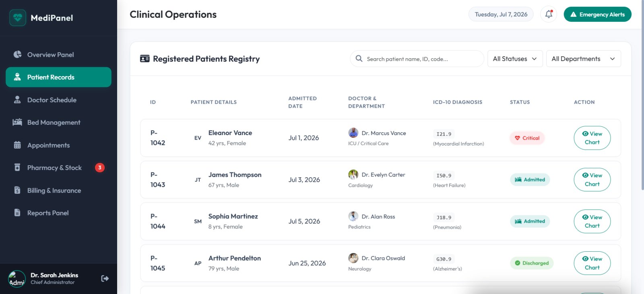
Task: Go to Reports Panel
Action: coord(58,213)
